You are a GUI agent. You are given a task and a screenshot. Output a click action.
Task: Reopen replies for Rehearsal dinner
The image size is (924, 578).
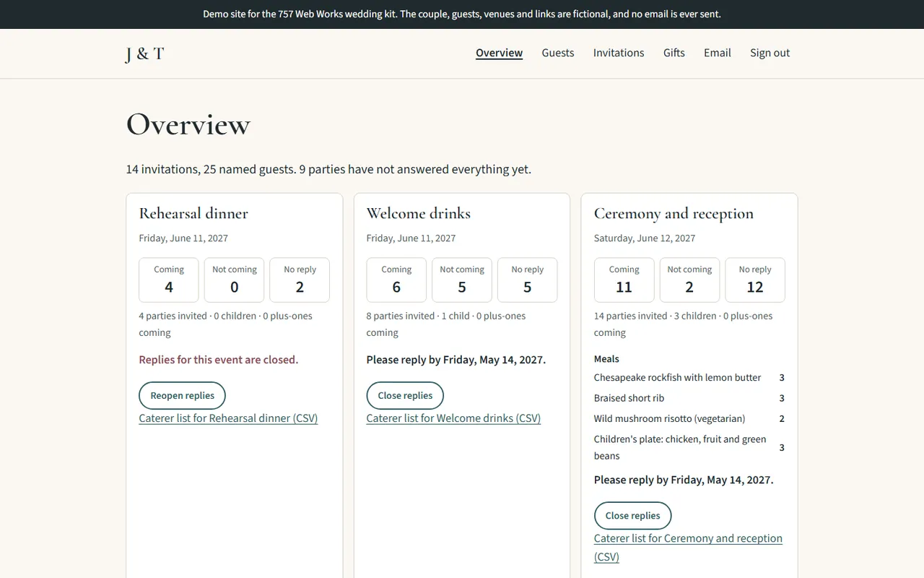point(182,395)
